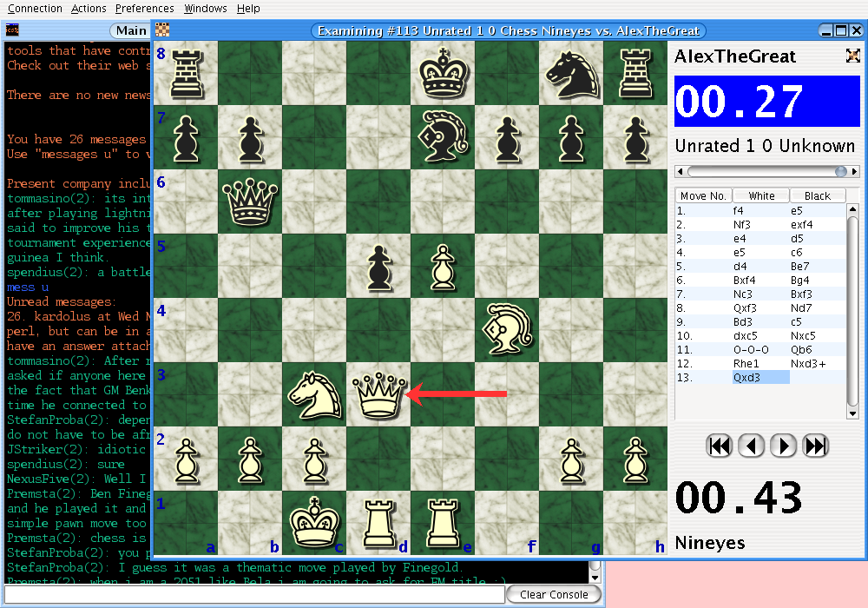Click the horizontal slider knob under game info

(x=840, y=171)
